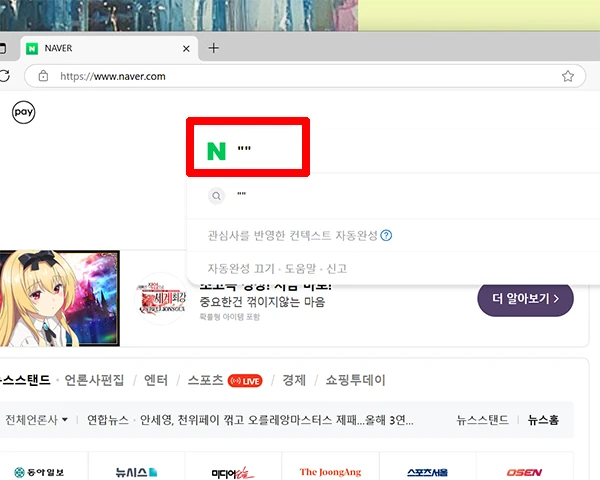Click the site lock icon in address bar
This screenshot has height=480, width=600.
[x=43, y=76]
